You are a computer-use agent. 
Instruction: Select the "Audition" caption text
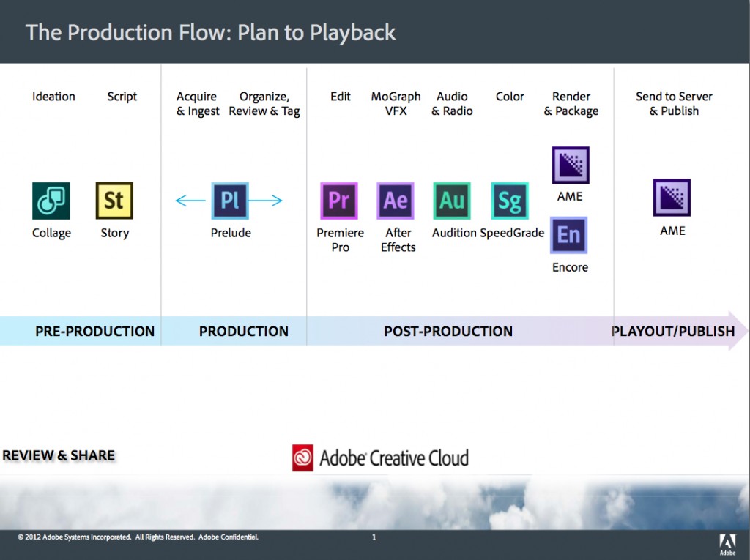click(x=454, y=233)
